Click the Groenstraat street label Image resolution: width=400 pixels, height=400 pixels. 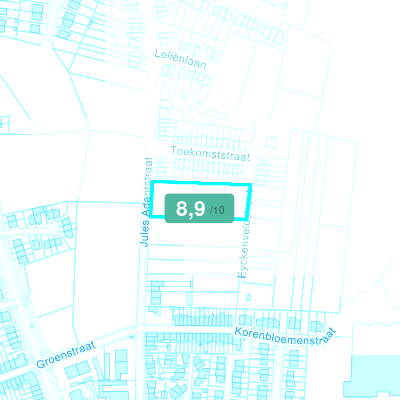(x=66, y=354)
